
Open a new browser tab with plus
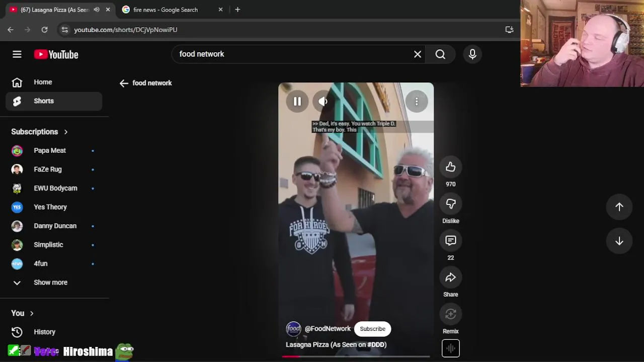(237, 10)
